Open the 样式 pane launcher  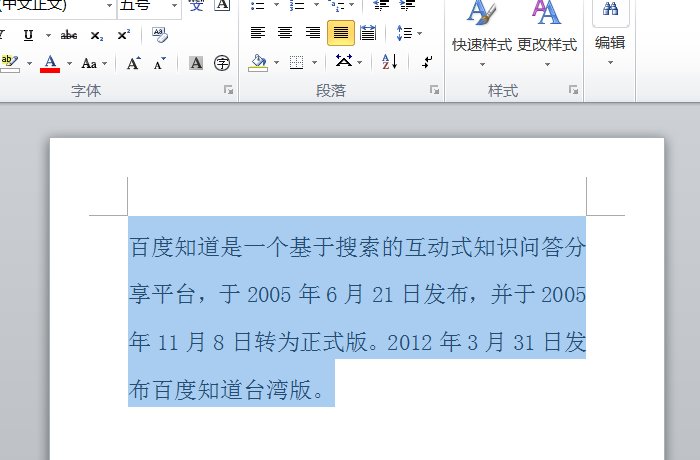click(x=574, y=90)
